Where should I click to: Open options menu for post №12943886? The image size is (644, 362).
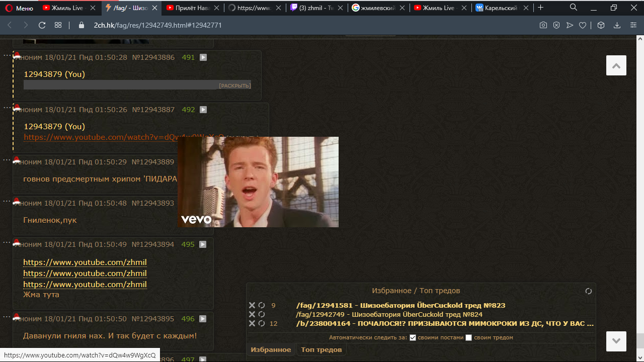point(7,55)
